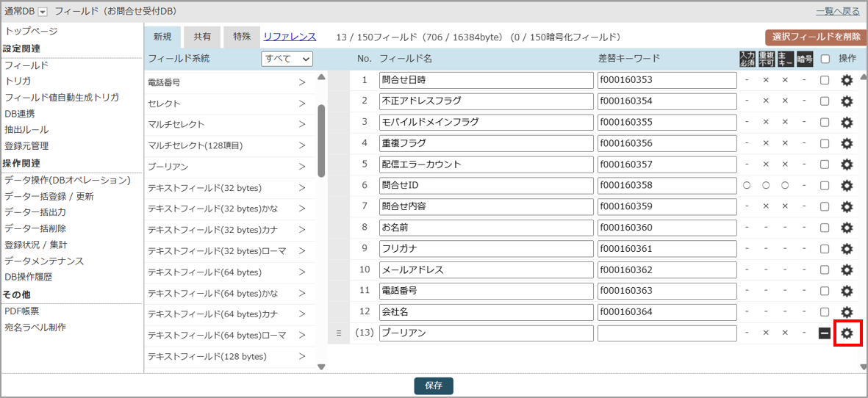Check the box for お名前 row
This screenshot has height=398, width=868.
tap(825, 228)
